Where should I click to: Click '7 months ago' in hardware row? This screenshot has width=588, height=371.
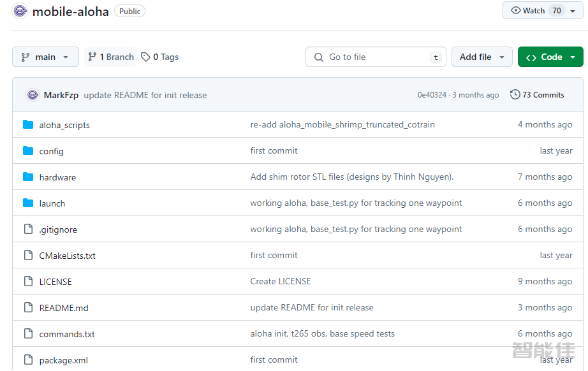[x=545, y=177]
